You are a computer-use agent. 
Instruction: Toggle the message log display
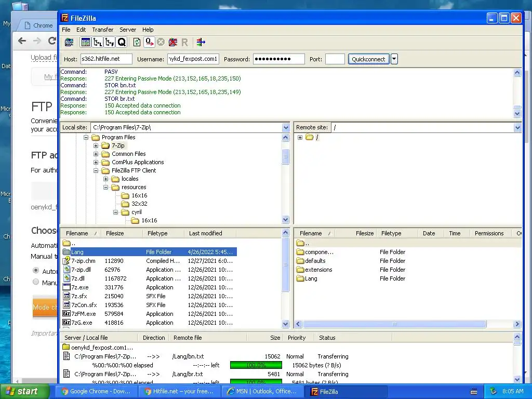click(x=86, y=43)
